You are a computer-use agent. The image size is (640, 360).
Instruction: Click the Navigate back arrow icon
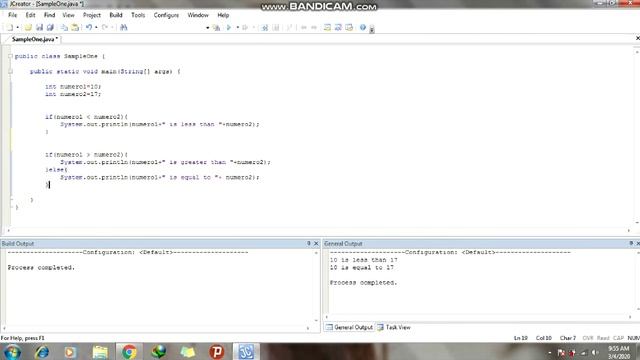click(x=304, y=27)
